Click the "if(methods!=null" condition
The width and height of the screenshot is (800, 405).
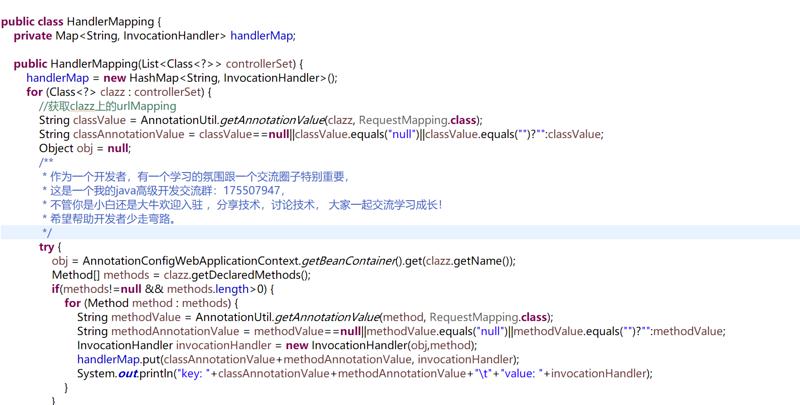pos(96,289)
